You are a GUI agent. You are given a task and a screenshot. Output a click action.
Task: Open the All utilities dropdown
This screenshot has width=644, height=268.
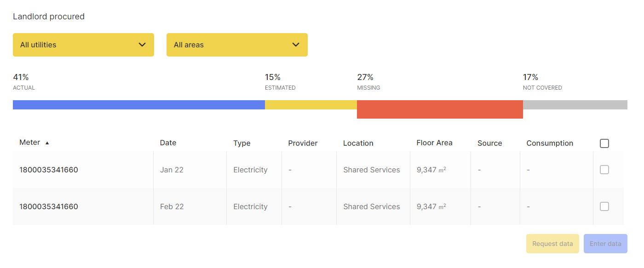(83, 45)
